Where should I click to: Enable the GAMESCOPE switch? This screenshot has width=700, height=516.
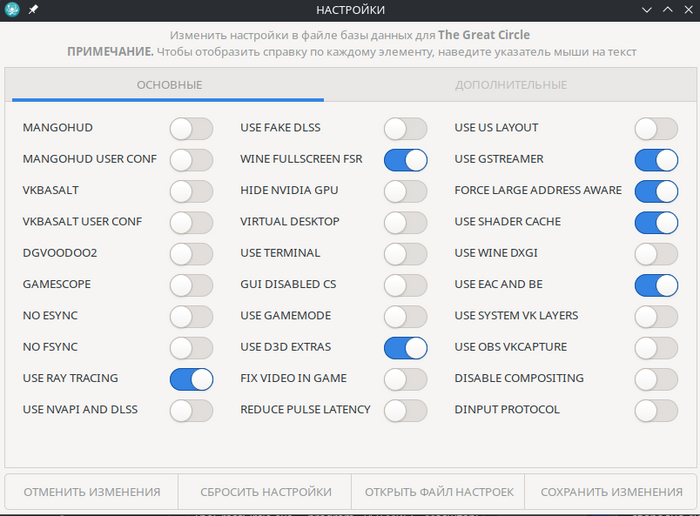pyautogui.click(x=191, y=285)
